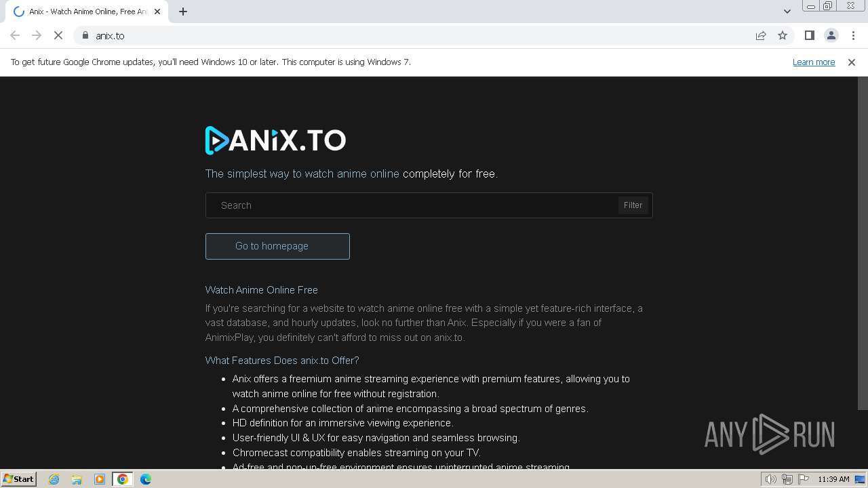
Task: Open a new browser tab
Action: [183, 12]
